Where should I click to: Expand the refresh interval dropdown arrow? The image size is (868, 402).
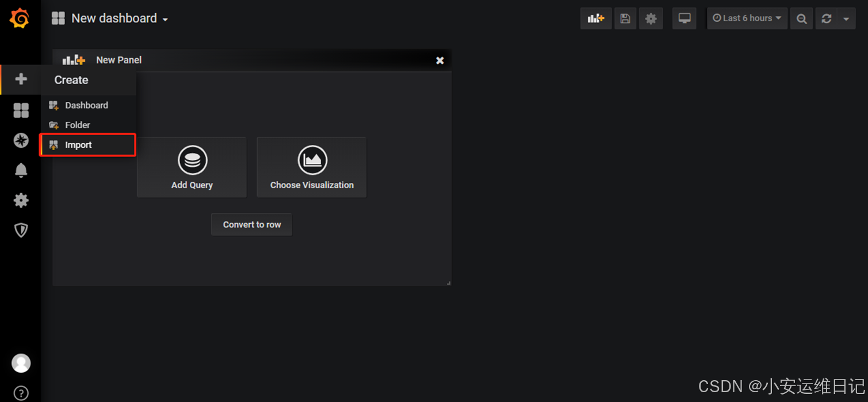846,19
